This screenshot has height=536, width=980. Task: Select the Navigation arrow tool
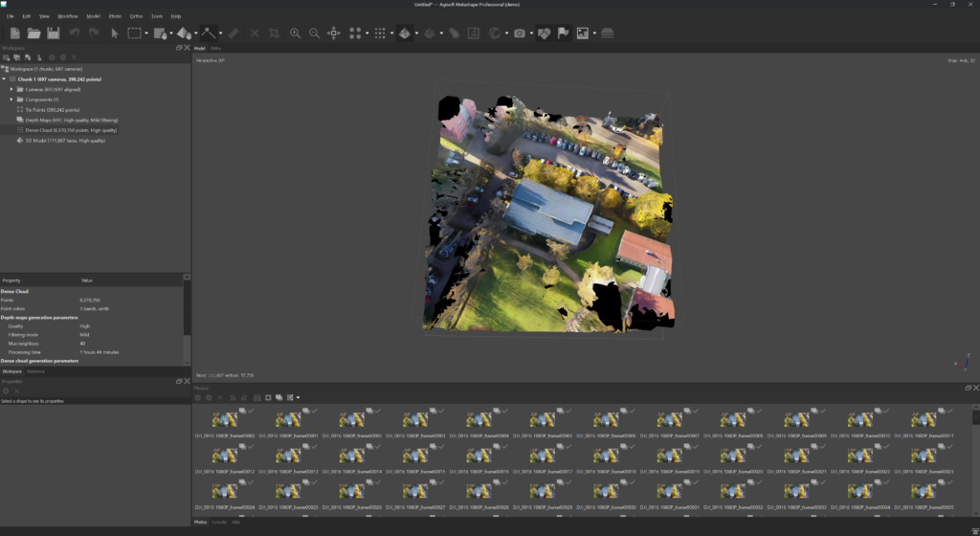(x=115, y=33)
